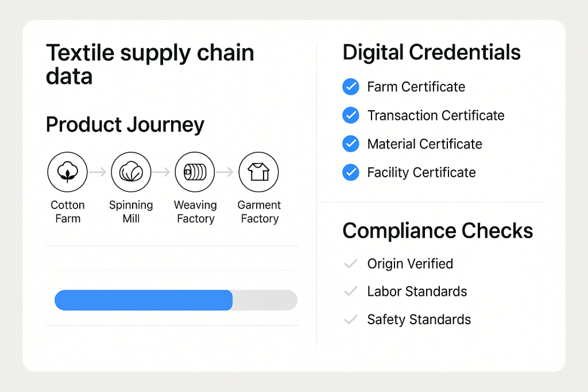Click the Cotton Farm plant icon
Image resolution: width=588 pixels, height=392 pixels.
[x=67, y=172]
